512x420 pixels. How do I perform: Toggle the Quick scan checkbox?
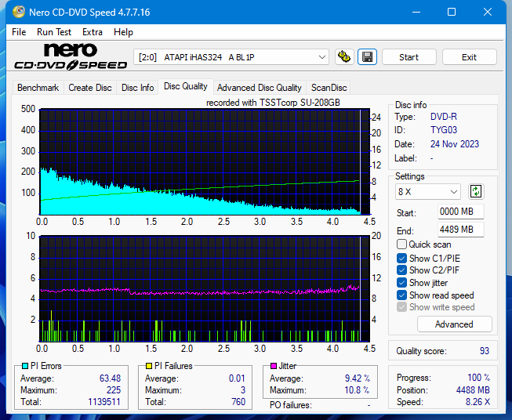401,244
